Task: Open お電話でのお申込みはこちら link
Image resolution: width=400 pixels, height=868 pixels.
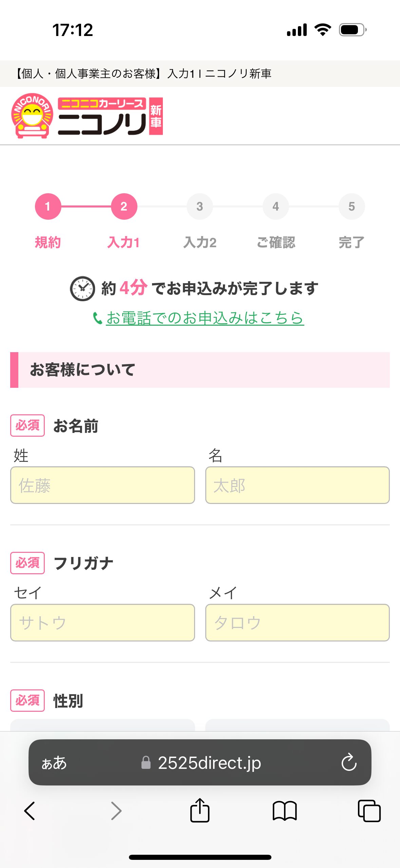Action: (205, 318)
